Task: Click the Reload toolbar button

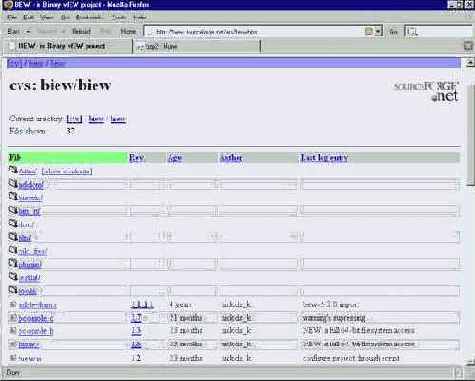Action: pos(81,32)
